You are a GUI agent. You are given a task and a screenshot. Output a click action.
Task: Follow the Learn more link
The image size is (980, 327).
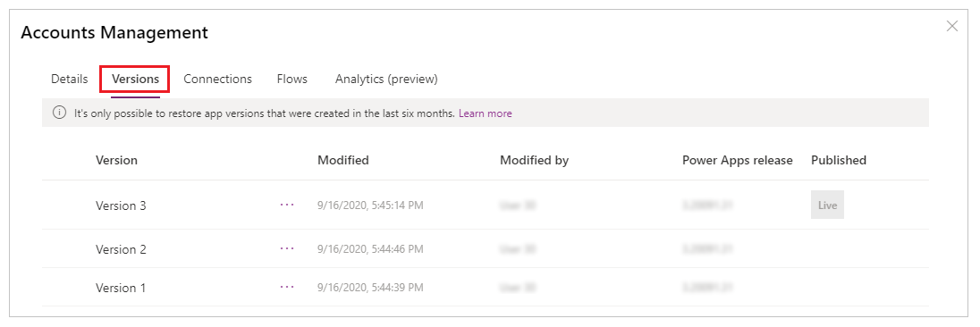click(x=485, y=113)
